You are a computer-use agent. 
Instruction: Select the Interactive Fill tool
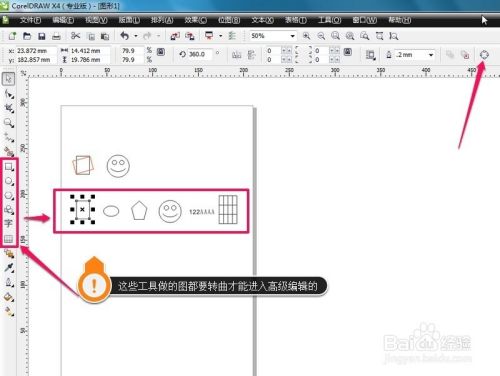(9, 311)
